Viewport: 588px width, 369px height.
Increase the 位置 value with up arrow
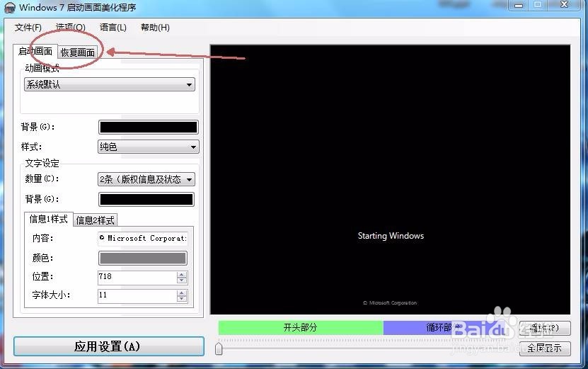click(182, 275)
